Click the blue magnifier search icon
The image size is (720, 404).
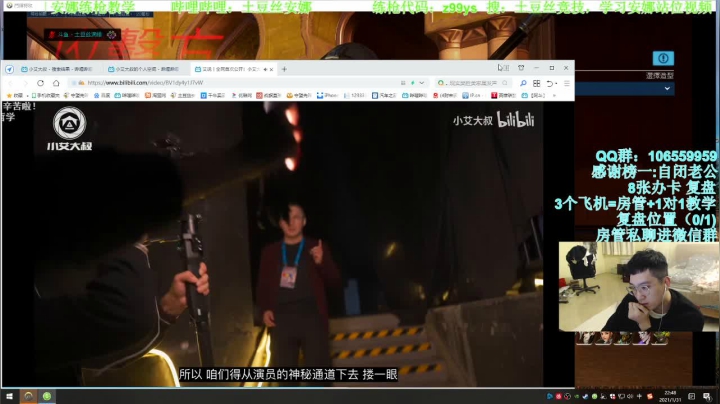[523, 84]
